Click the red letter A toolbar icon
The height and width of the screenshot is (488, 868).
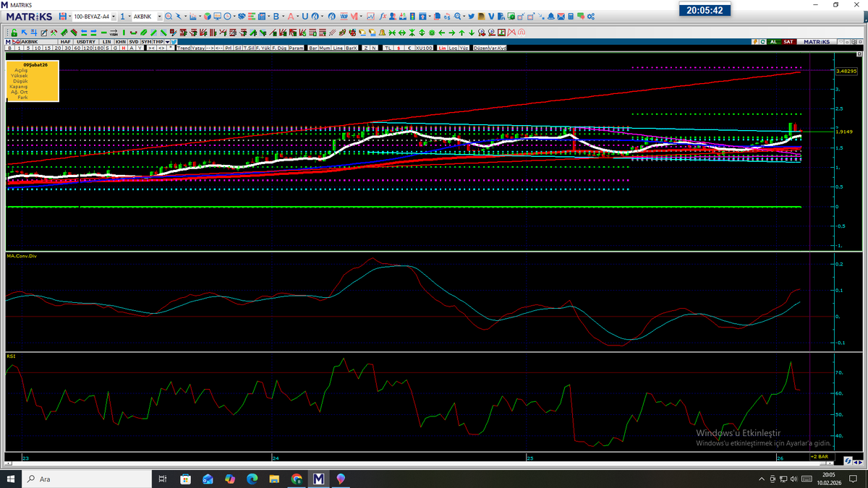click(x=291, y=17)
